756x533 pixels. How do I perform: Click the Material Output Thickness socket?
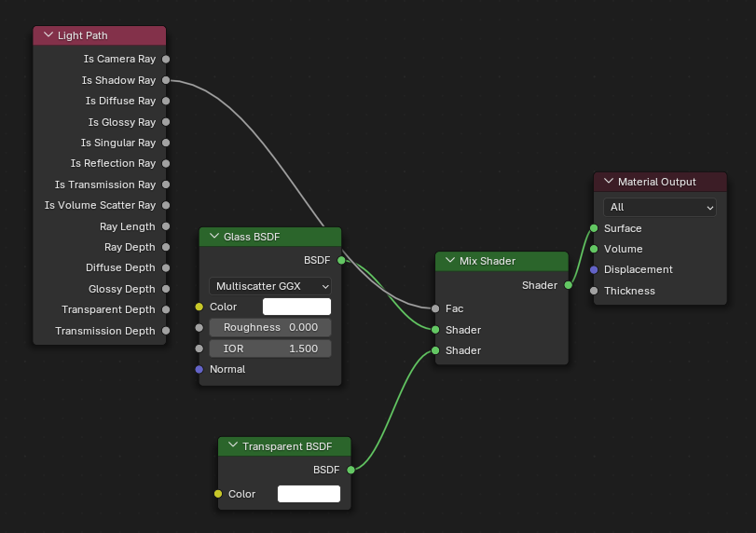tap(594, 291)
